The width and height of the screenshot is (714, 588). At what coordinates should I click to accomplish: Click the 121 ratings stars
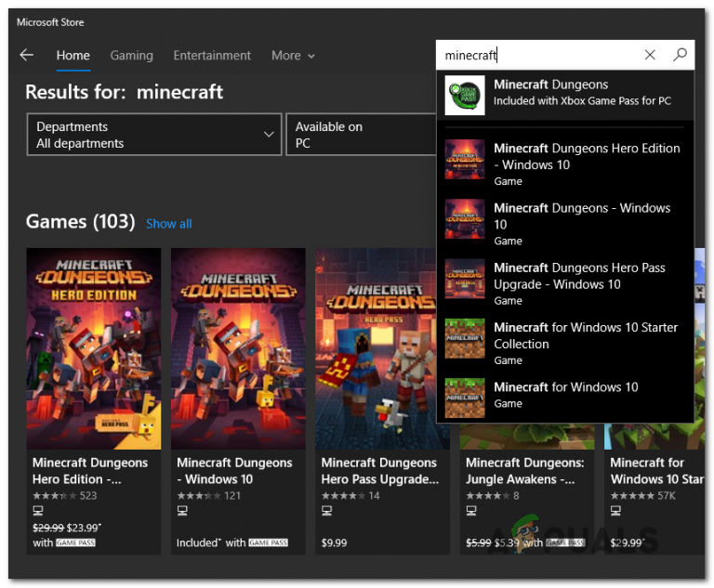click(199, 496)
